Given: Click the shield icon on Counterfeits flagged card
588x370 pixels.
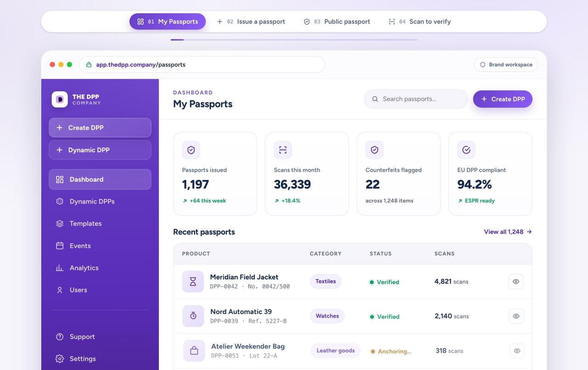Looking at the screenshot, I should pos(374,150).
